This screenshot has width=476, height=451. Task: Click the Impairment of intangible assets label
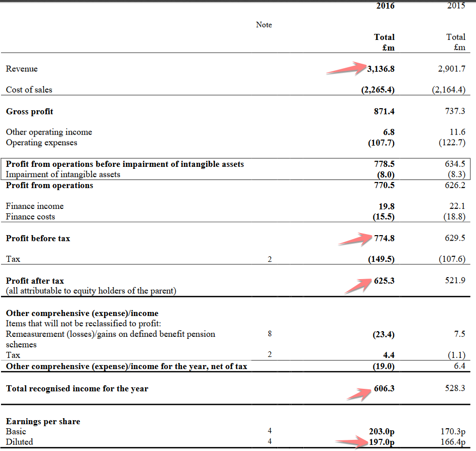click(x=63, y=174)
